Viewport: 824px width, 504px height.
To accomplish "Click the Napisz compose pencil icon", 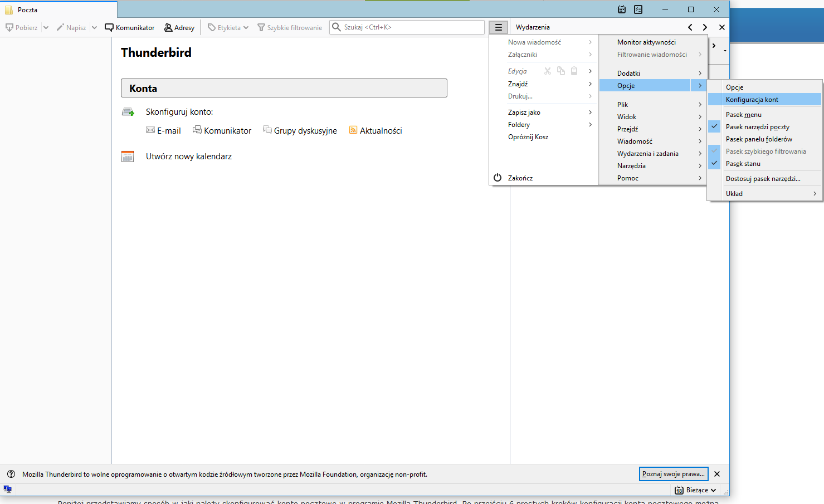I will pos(60,27).
